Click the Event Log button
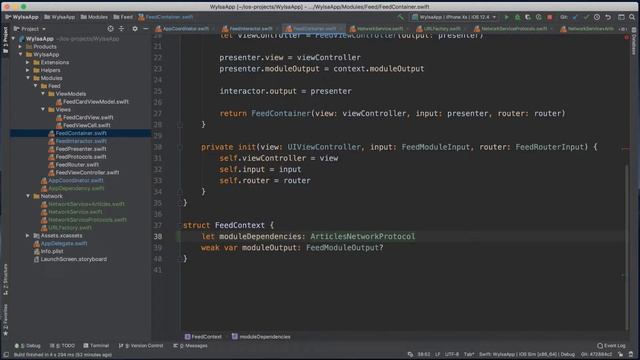 click(611, 346)
